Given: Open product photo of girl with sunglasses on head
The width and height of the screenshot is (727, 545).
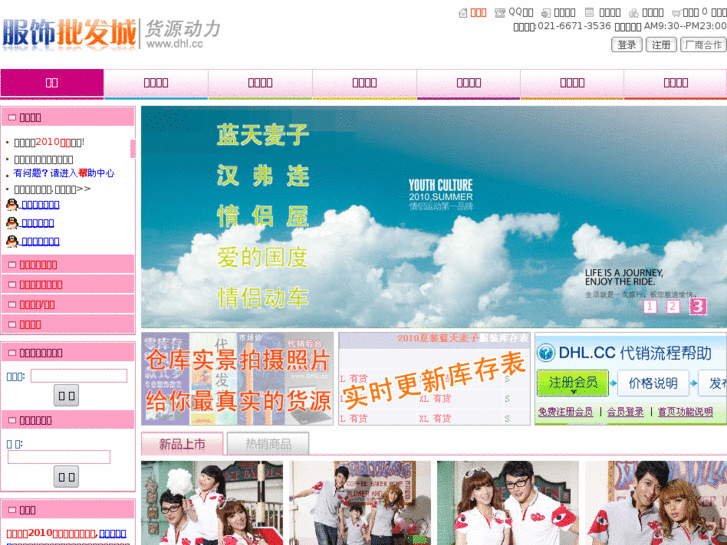Looking at the screenshot, I should coord(508,503).
